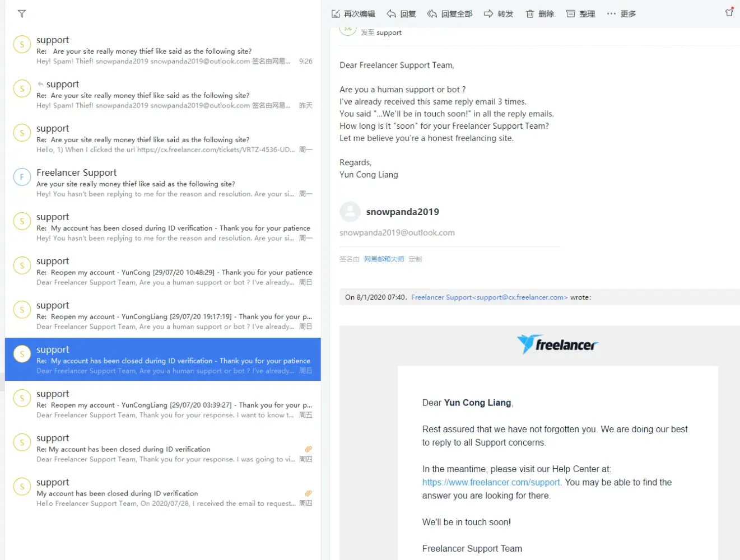Click the recipient line "发至 support"
Screen dimensions: 740x560
click(x=381, y=32)
